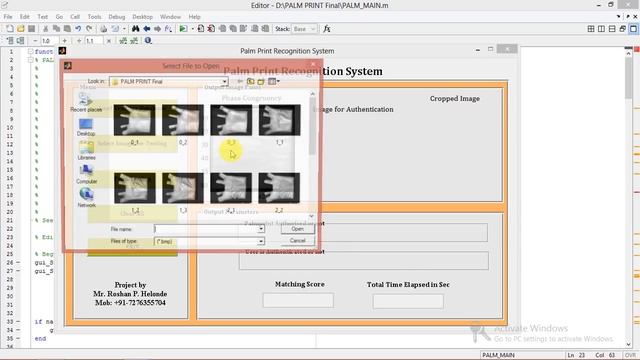The width and height of the screenshot is (640, 360).
Task: Go to Desktop location in file dialog
Action: click(86, 127)
